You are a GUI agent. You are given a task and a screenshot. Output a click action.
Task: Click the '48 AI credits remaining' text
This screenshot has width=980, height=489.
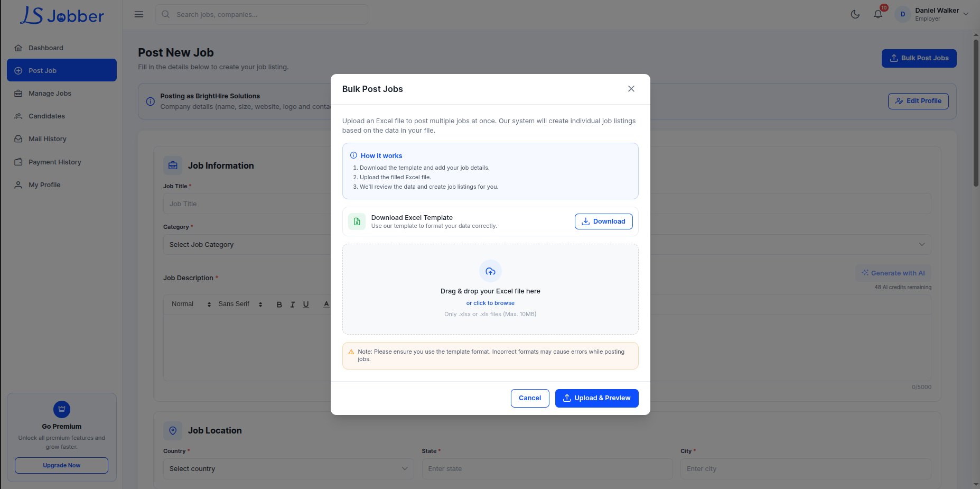[903, 288]
